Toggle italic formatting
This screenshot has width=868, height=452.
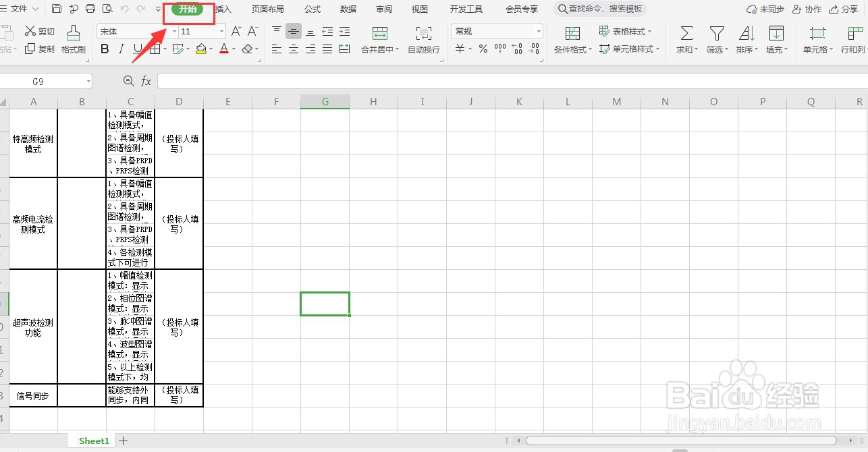click(x=121, y=49)
